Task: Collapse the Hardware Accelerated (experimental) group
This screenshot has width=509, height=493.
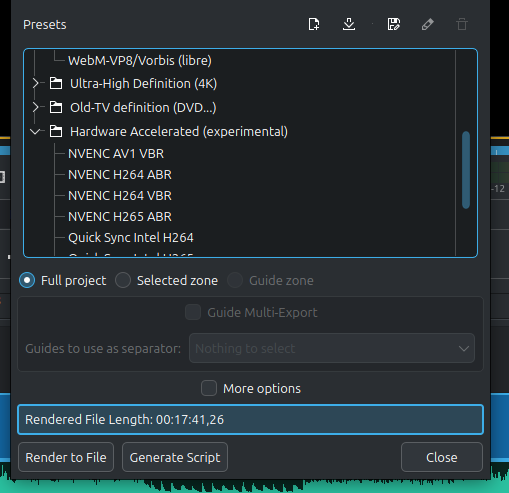Action: click(x=35, y=132)
